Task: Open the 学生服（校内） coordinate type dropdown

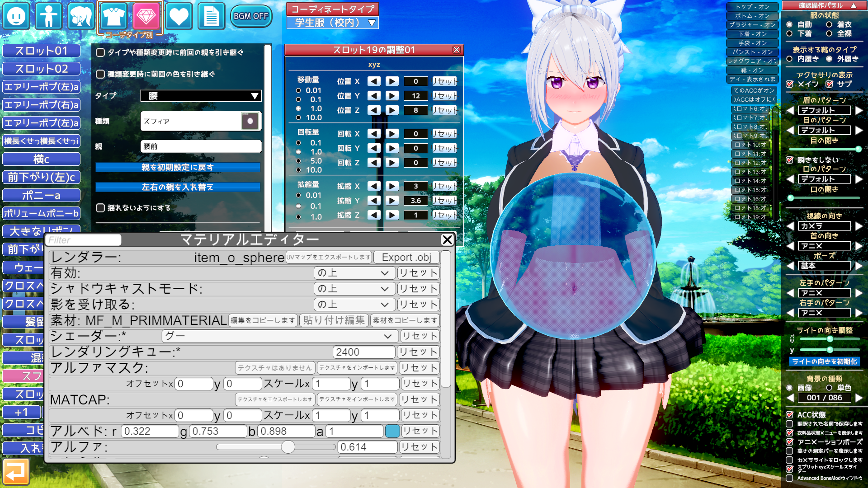Action: pyautogui.click(x=332, y=23)
